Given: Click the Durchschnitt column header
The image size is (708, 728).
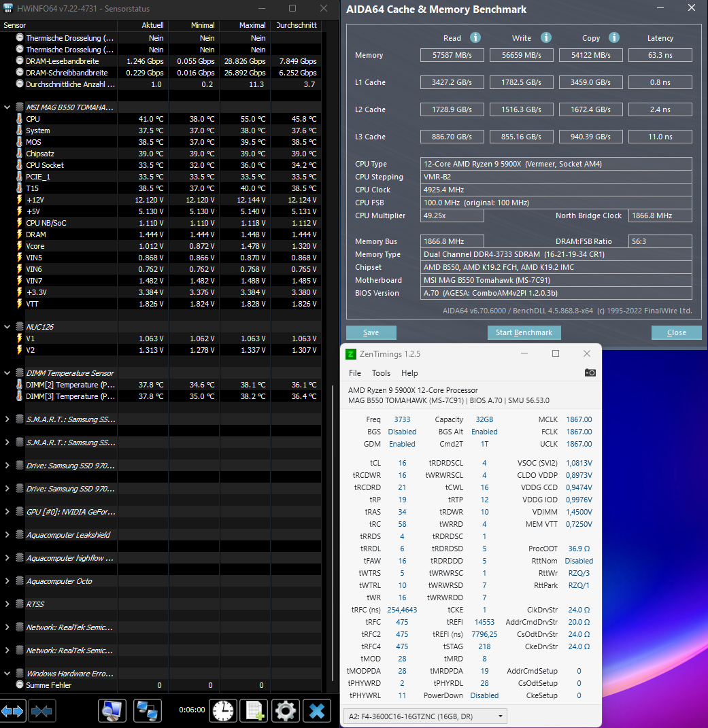Looking at the screenshot, I should click(296, 25).
